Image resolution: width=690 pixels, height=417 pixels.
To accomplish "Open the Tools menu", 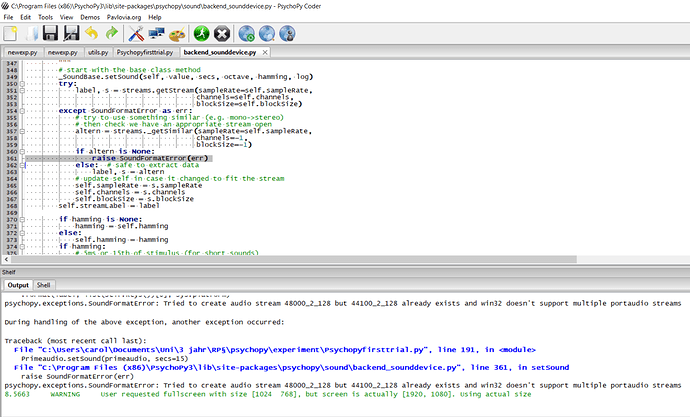I will pyautogui.click(x=45, y=17).
